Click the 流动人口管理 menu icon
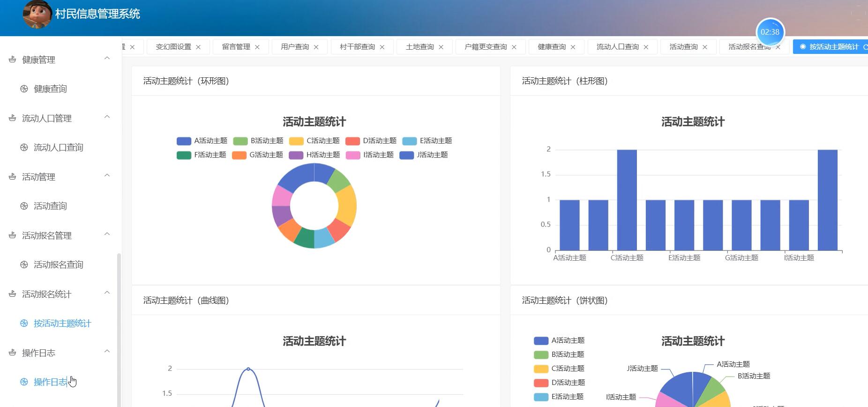868x407 pixels. [x=13, y=118]
